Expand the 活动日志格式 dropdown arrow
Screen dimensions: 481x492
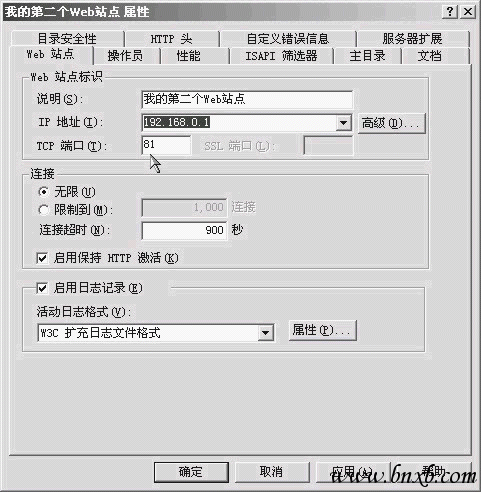click(266, 333)
